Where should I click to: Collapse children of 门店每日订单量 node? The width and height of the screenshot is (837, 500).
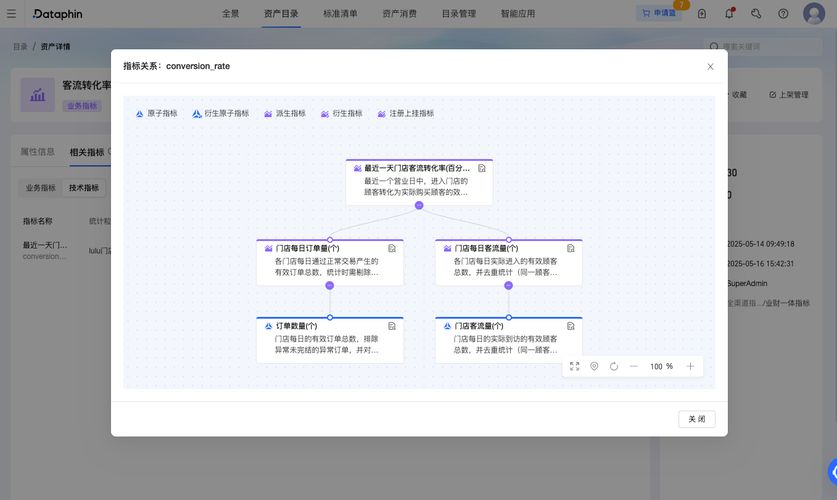330,285
